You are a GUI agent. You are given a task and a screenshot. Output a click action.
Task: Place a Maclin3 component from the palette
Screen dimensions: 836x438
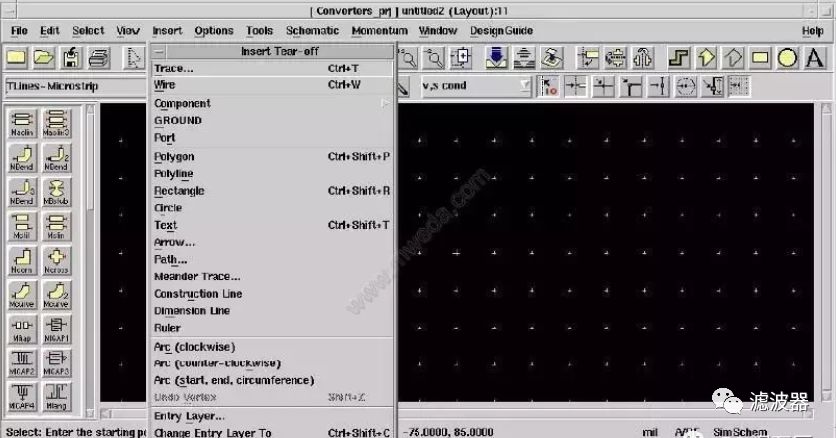coord(56,123)
